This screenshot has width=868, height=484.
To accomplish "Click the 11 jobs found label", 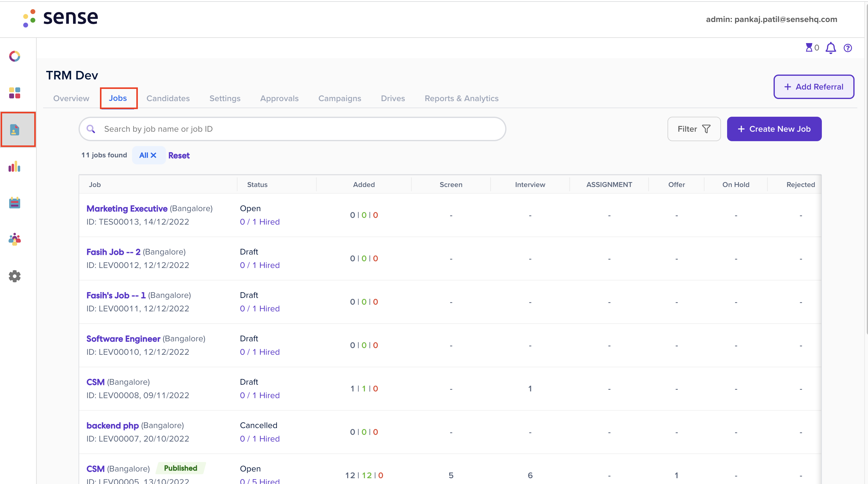I will pos(104,155).
